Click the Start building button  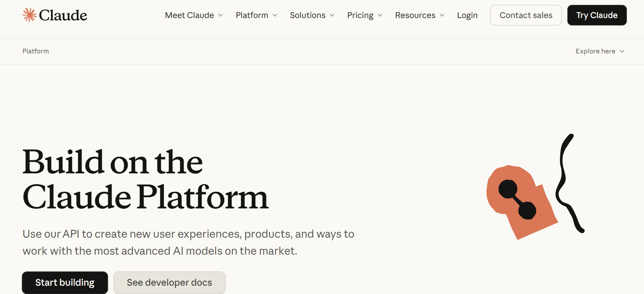tap(65, 282)
